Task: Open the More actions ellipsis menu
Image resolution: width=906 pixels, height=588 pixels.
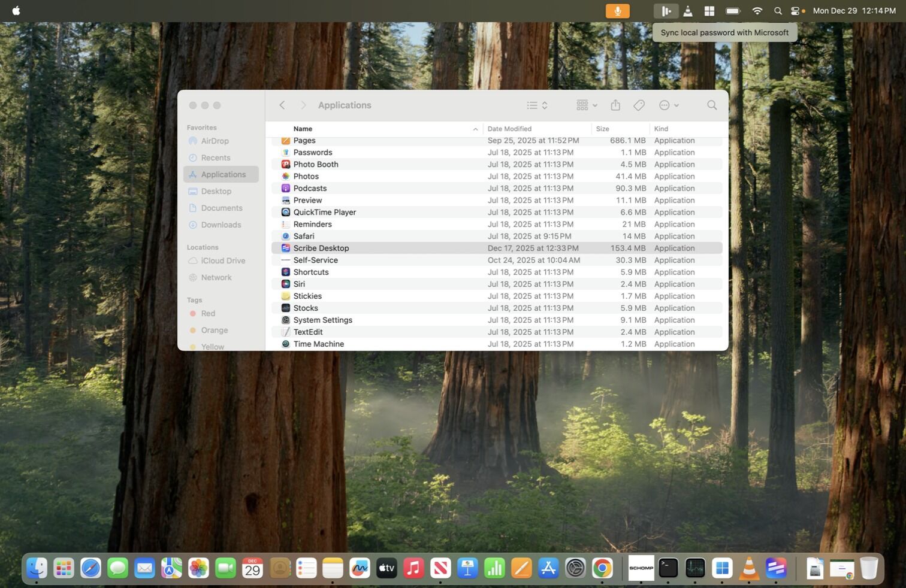Action: [x=669, y=105]
